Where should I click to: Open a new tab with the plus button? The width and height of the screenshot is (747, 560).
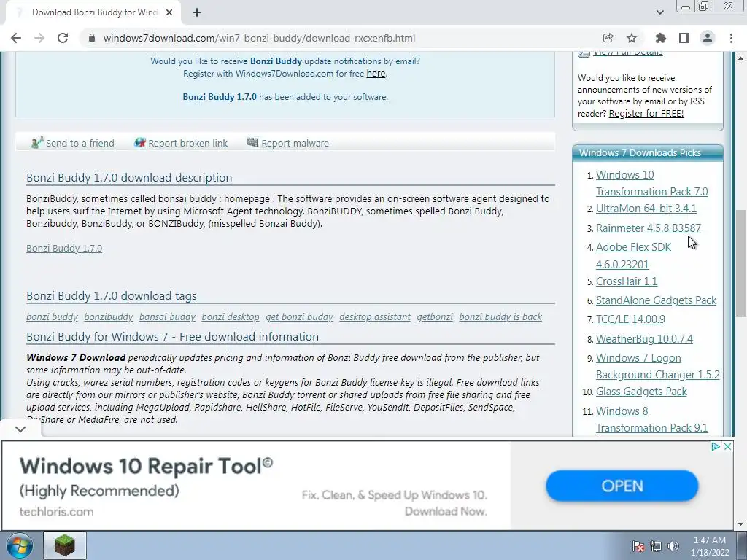pyautogui.click(x=197, y=13)
